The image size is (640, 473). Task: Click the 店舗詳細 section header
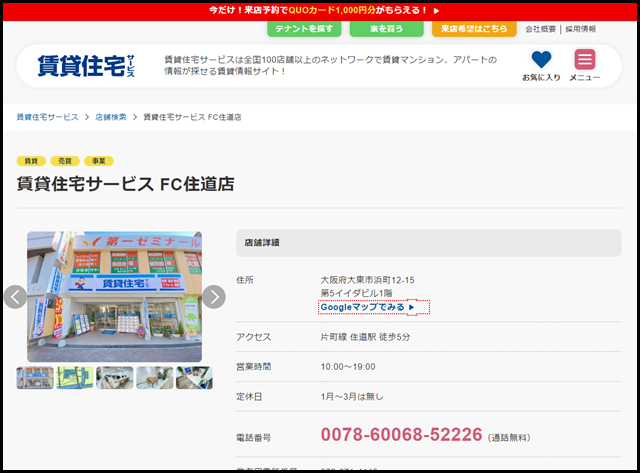(x=429, y=243)
